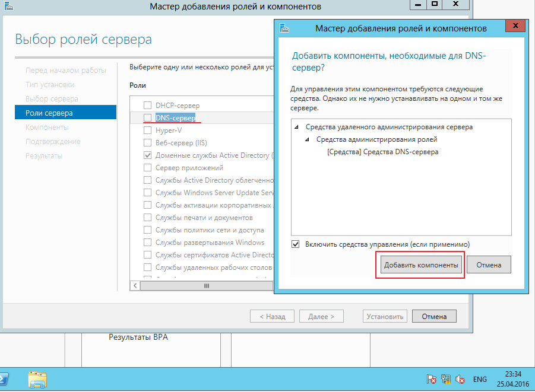Click roles list left scroll arrow
Viewport: 535px width, 392px height.
click(x=135, y=286)
